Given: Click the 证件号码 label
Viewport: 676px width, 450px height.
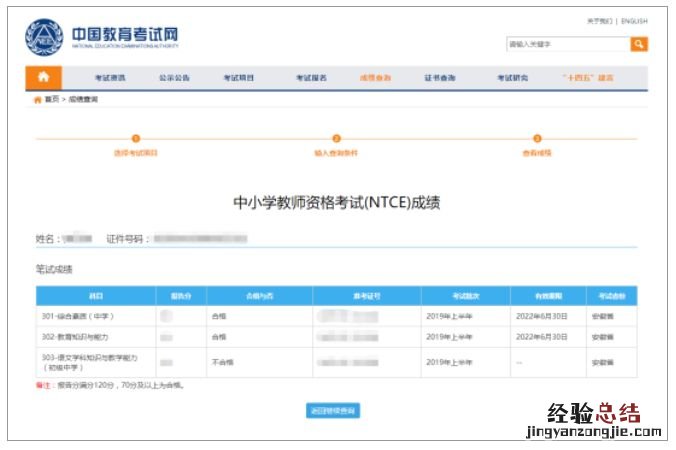Looking at the screenshot, I should coord(127,239).
